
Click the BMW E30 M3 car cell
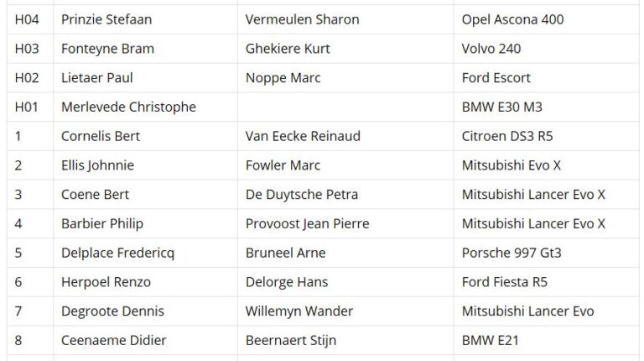pos(546,107)
